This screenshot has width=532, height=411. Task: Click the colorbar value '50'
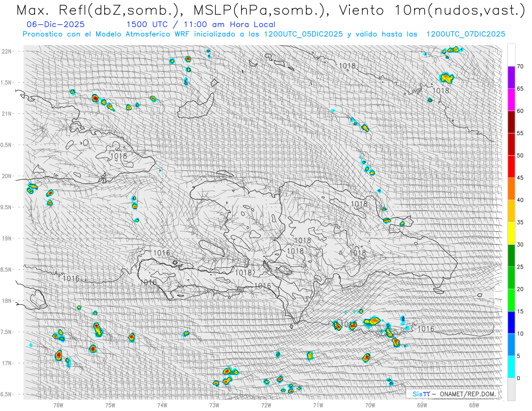click(520, 156)
